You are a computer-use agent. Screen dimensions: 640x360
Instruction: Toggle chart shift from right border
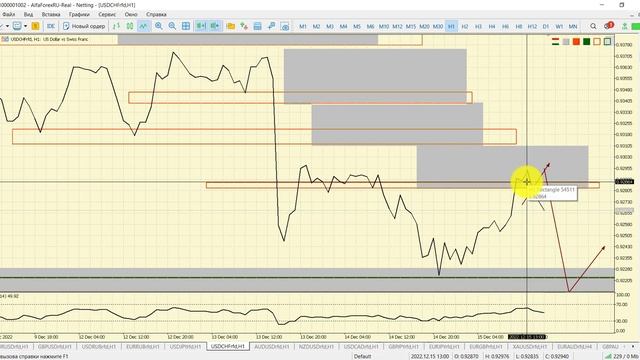pos(215,26)
